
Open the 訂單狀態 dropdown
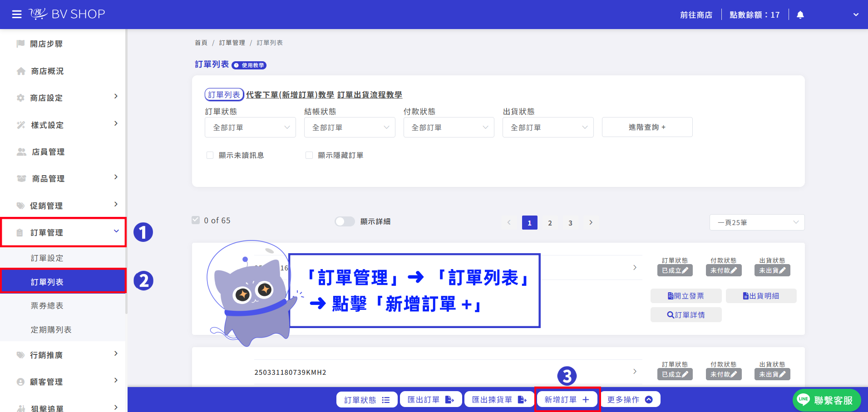pos(250,128)
